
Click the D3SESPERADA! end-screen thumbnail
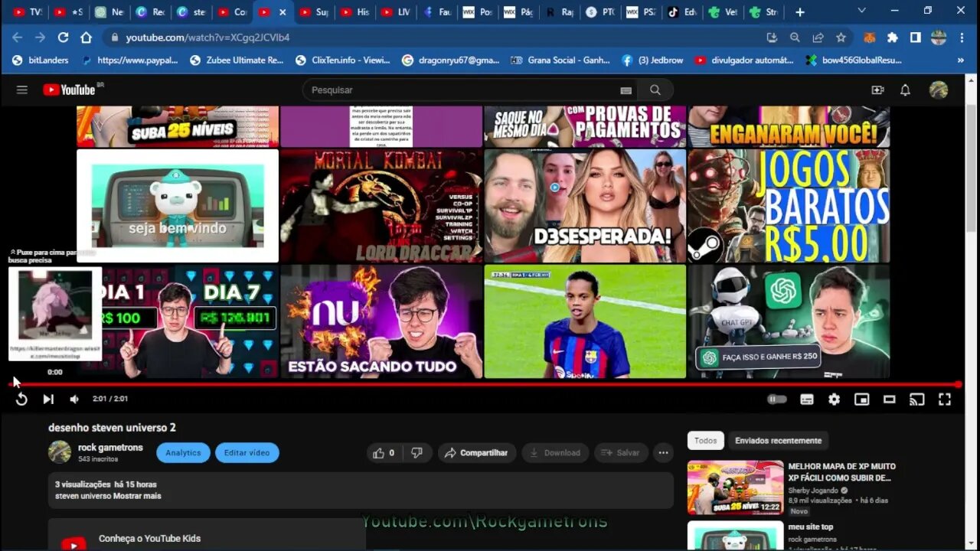tap(585, 206)
